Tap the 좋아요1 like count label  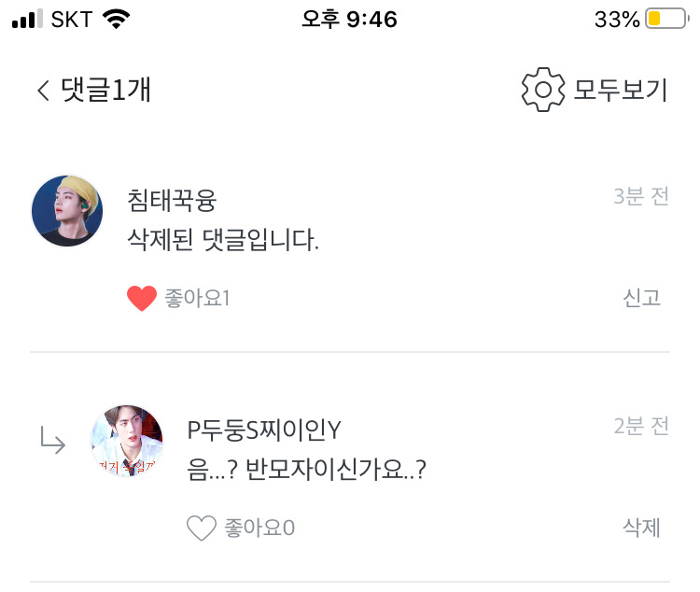pos(197,299)
